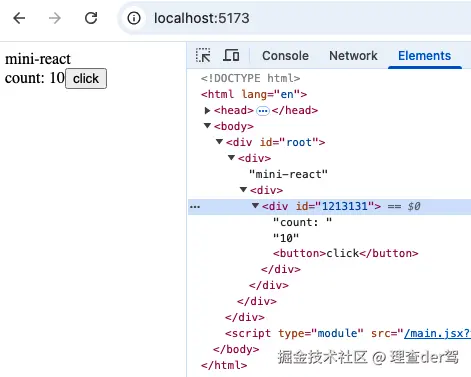Expand the collapsed head element arrow
Screen dimensions: 471x377
click(x=207, y=110)
